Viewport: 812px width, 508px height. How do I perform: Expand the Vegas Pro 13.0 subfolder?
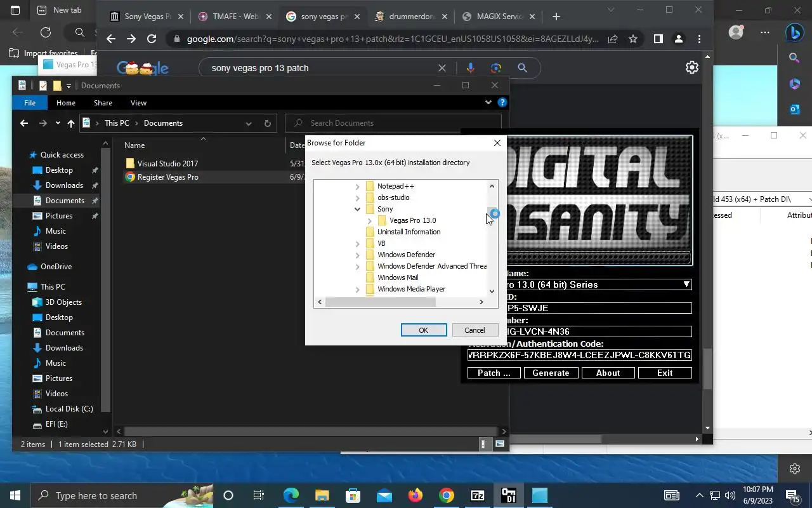tap(369, 220)
